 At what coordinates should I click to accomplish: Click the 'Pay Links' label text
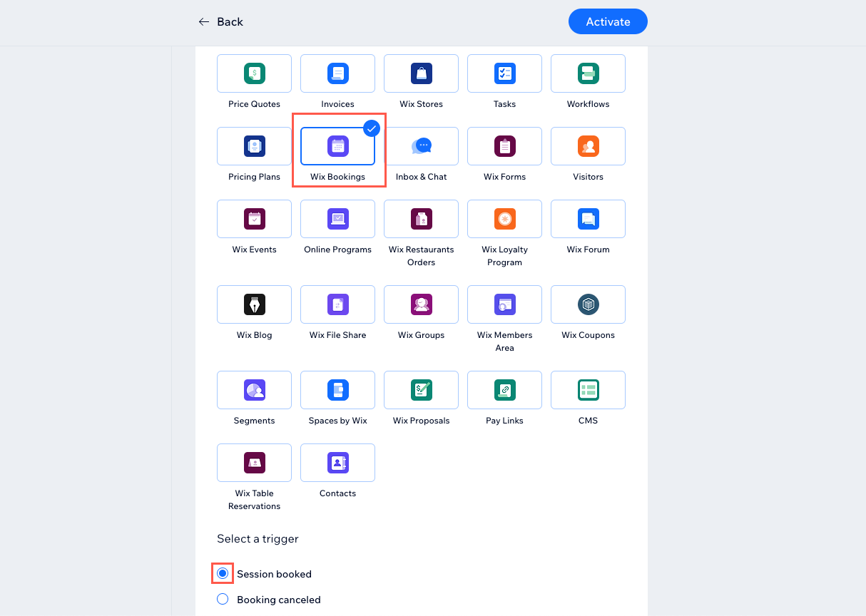coord(504,421)
